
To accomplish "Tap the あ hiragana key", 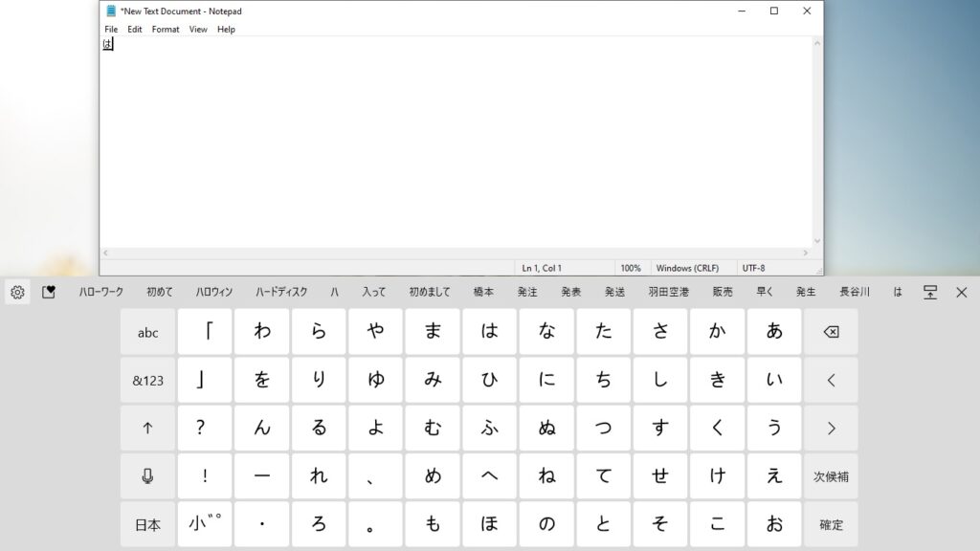I will pos(774,332).
